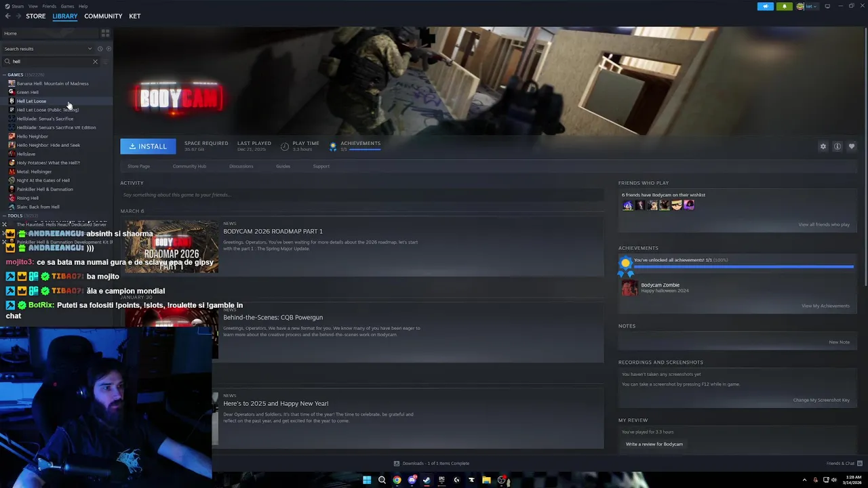Open the View menu

pyautogui.click(x=33, y=6)
